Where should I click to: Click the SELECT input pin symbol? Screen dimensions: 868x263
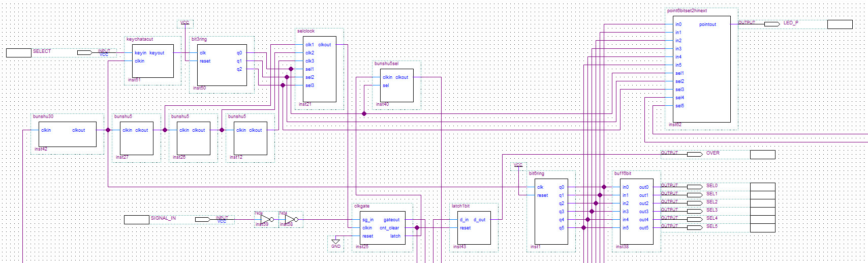[84, 52]
